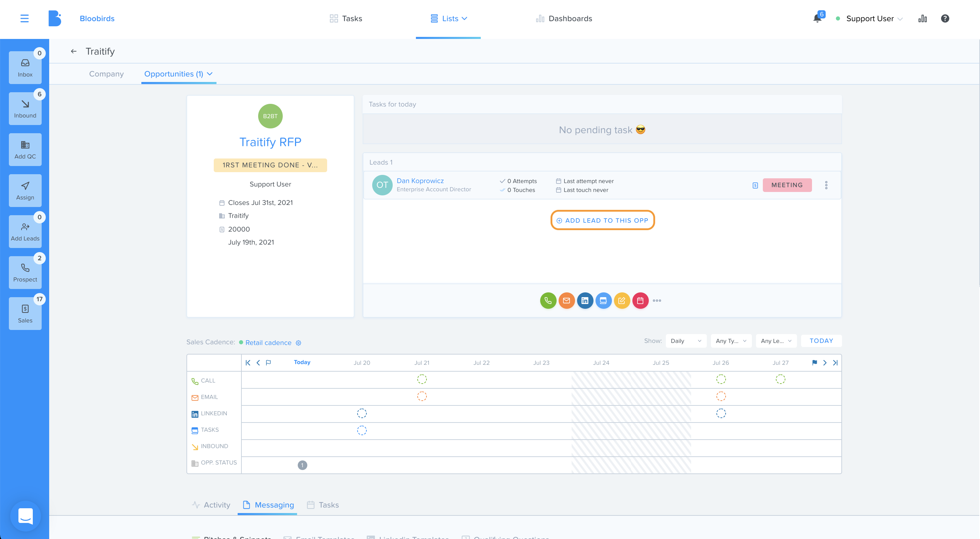Click the Jul 21 call step marker
The image size is (980, 539).
tap(421, 379)
